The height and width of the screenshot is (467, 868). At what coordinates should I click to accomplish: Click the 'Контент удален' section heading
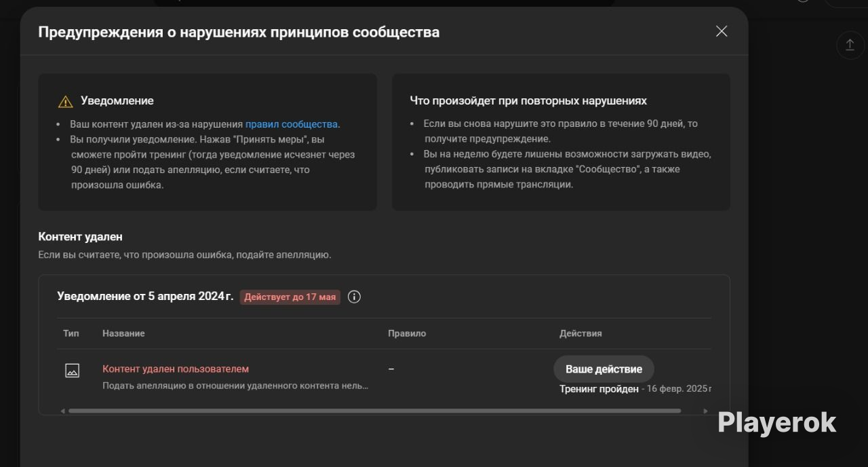[x=80, y=237]
